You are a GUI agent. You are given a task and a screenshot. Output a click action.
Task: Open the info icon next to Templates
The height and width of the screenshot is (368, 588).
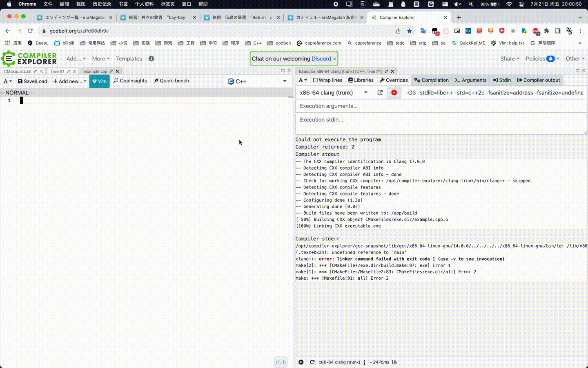click(151, 58)
